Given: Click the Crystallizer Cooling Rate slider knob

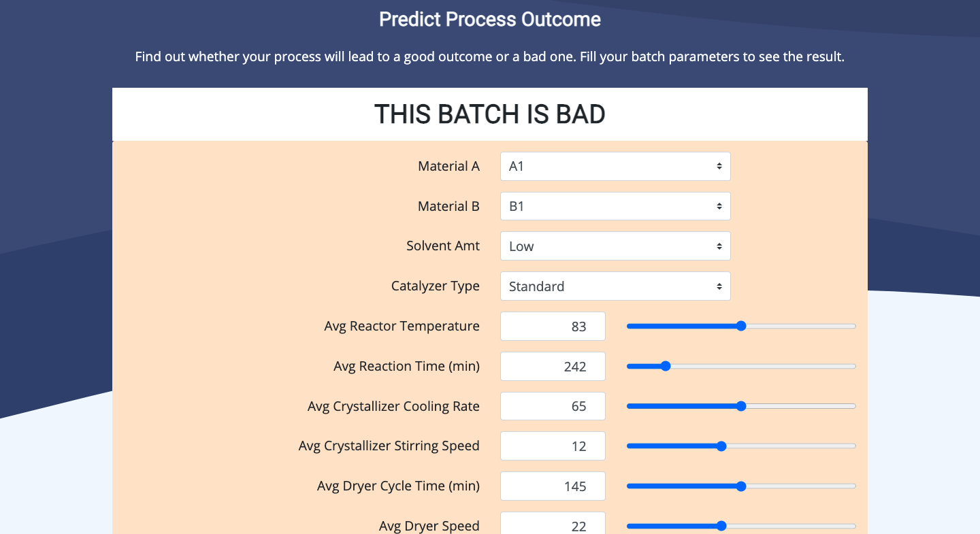Looking at the screenshot, I should click(741, 406).
